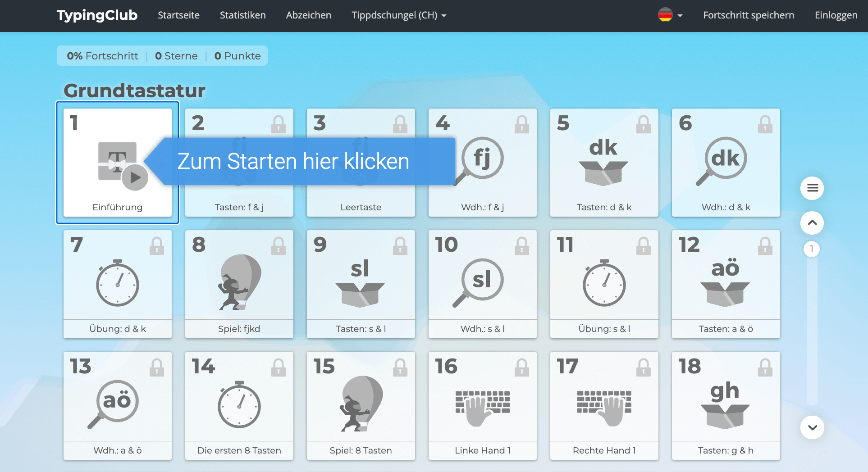This screenshot has height=472, width=868.
Task: Collapse upward with the top chevron arrow
Action: point(812,222)
